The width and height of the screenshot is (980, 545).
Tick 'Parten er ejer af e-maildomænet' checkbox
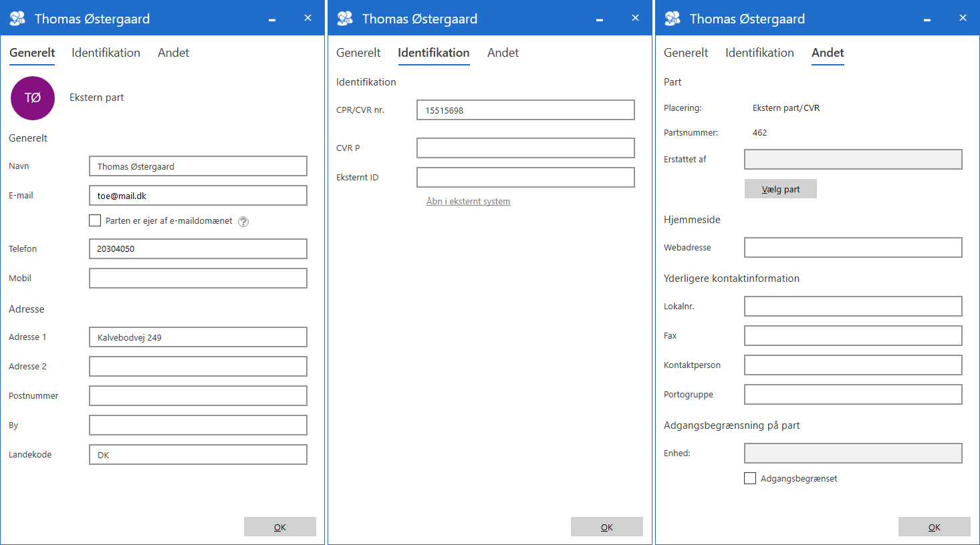pos(95,220)
